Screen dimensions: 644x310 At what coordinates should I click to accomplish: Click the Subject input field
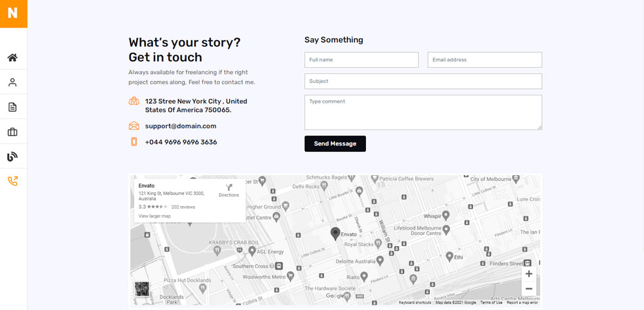[423, 81]
